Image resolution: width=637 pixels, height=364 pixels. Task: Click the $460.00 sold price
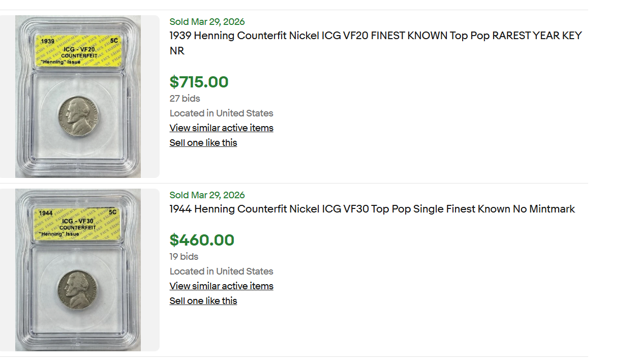pyautogui.click(x=202, y=240)
